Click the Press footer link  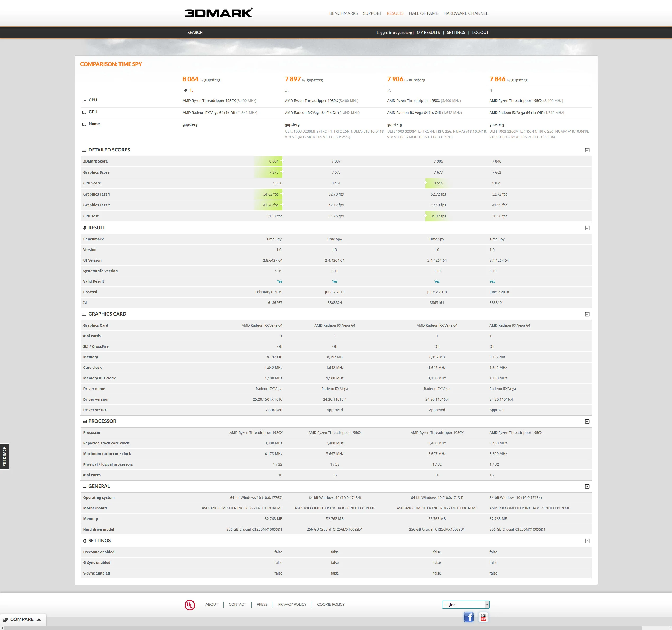(x=262, y=604)
